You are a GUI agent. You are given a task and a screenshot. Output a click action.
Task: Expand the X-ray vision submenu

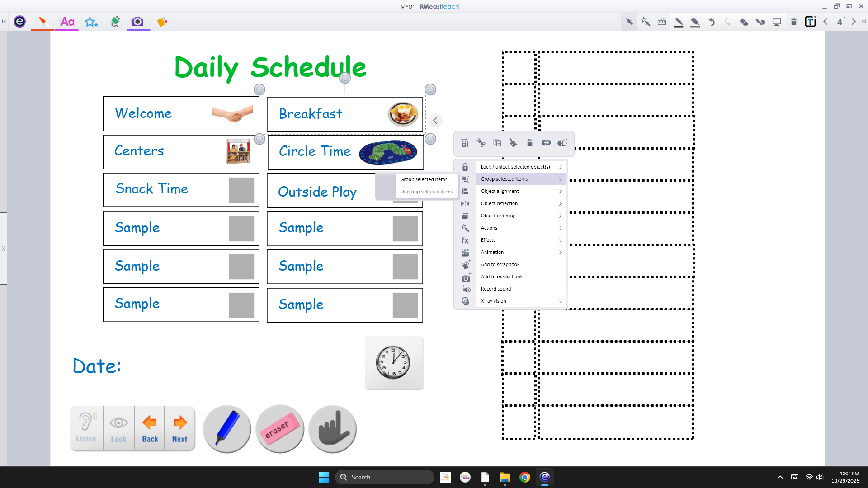(521, 301)
